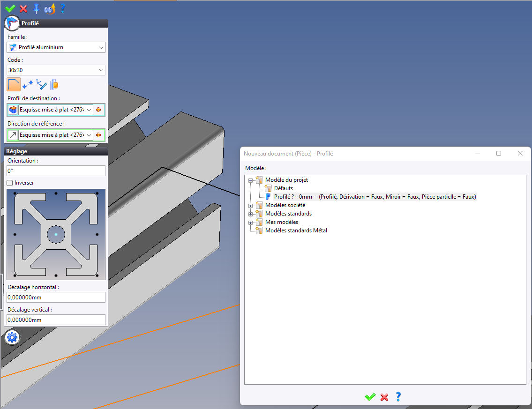Screen dimensions: 532x409
Task: Select the two-points placement mode icon
Action: pos(28,84)
